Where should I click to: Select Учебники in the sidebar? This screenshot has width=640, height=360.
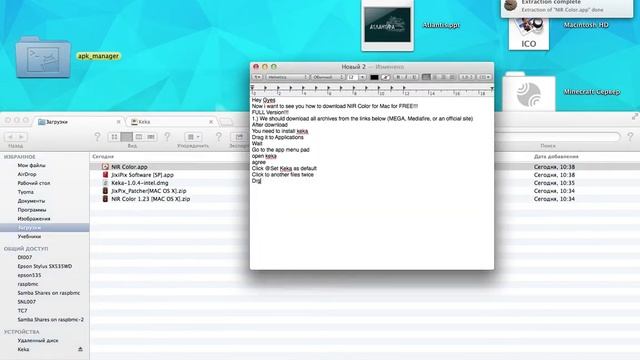[x=29, y=236]
